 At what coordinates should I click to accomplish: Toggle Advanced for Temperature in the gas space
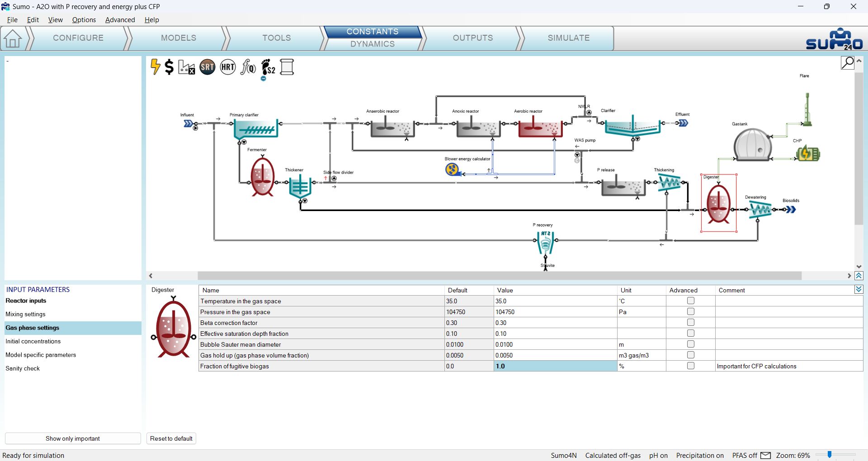pos(690,301)
